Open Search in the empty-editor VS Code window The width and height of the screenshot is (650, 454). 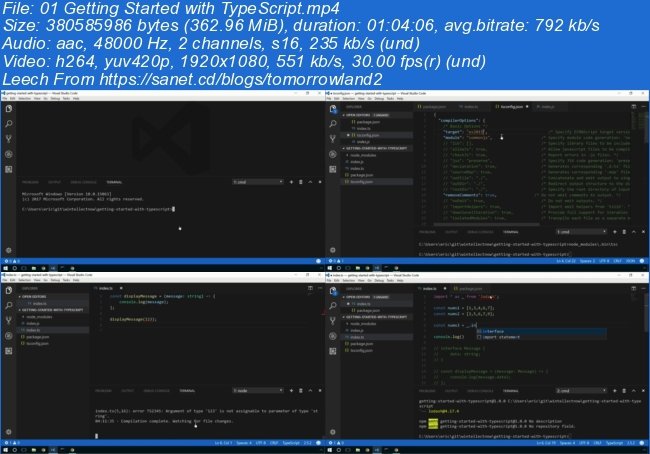[x=9, y=124]
